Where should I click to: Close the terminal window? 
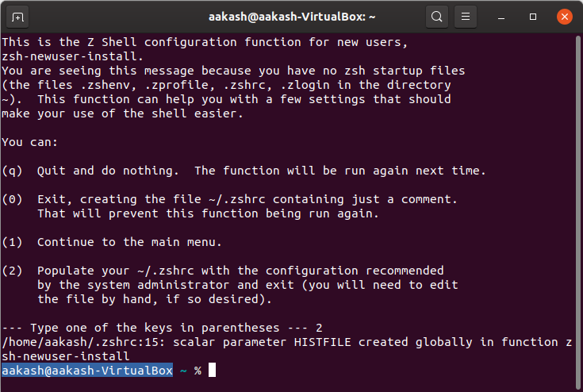562,16
